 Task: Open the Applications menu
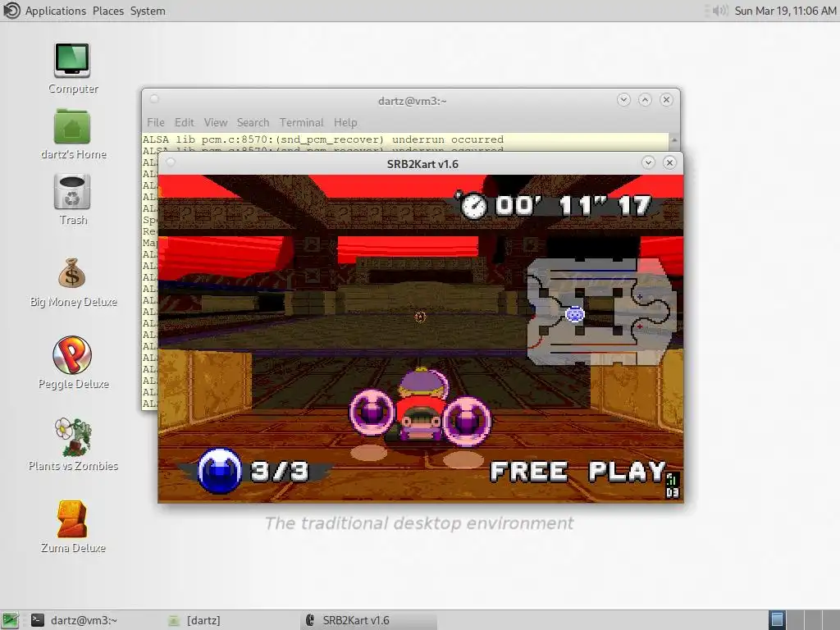56,11
